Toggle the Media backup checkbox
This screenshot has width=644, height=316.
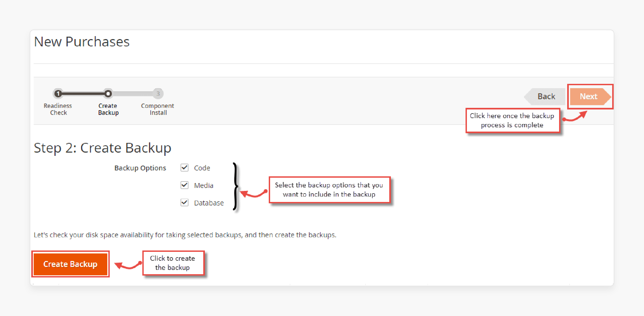click(184, 185)
